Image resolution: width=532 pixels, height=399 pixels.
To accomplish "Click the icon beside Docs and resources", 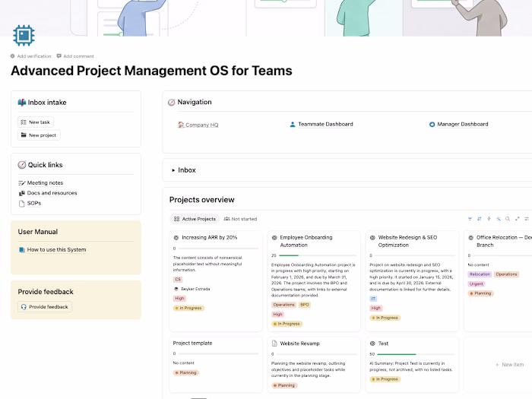I will pyautogui.click(x=22, y=193).
